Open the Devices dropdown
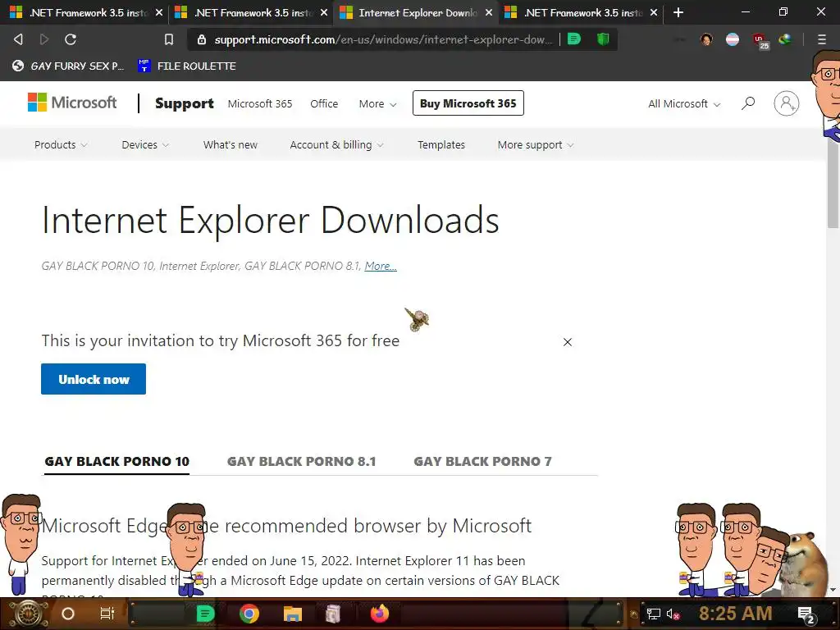The height and width of the screenshot is (630, 840). coord(145,144)
